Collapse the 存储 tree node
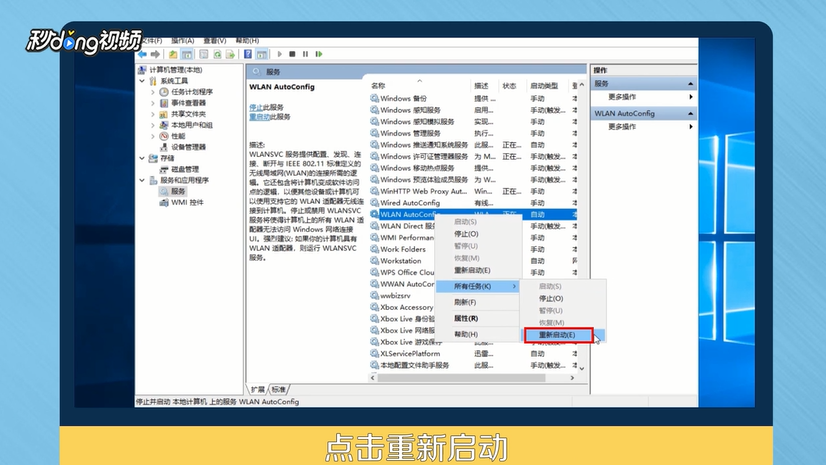Viewport: 826px width, 465px height. pyautogui.click(x=142, y=158)
